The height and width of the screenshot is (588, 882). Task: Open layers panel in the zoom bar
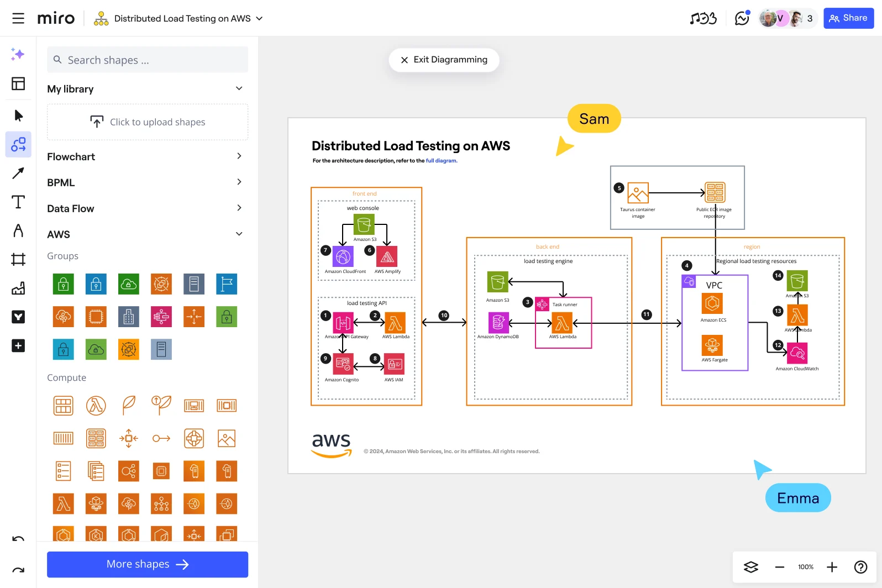point(751,567)
